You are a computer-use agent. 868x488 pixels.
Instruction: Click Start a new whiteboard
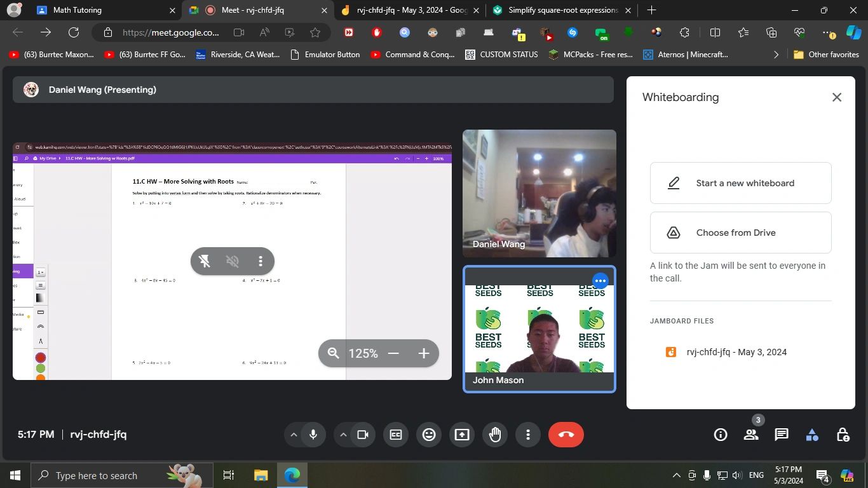click(740, 183)
